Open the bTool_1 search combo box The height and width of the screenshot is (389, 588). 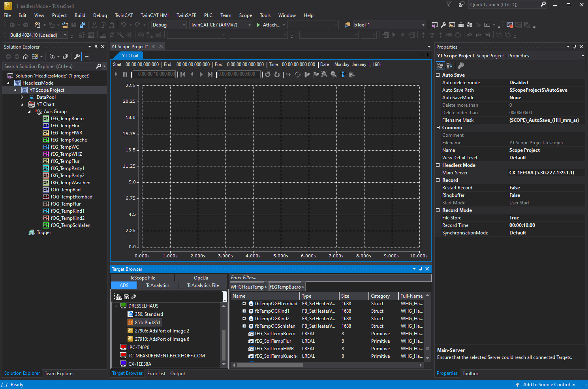(389, 25)
